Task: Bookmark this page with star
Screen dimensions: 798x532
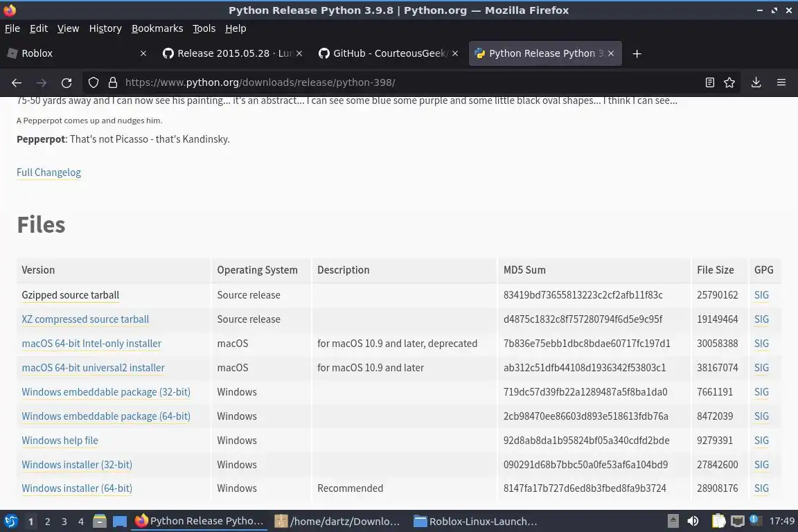Action: pyautogui.click(x=729, y=82)
